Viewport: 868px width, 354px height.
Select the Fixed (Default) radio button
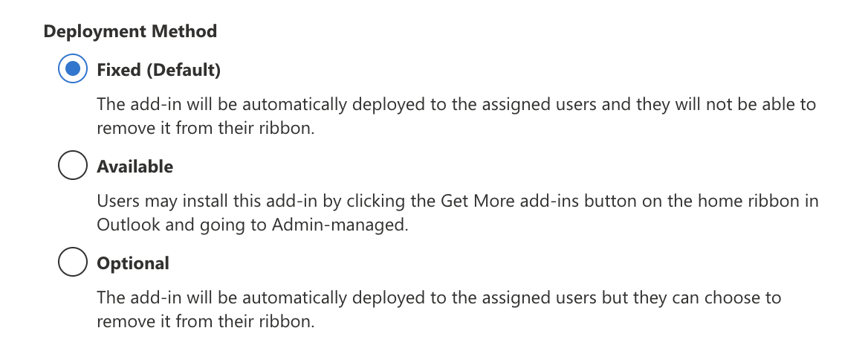coord(73,71)
